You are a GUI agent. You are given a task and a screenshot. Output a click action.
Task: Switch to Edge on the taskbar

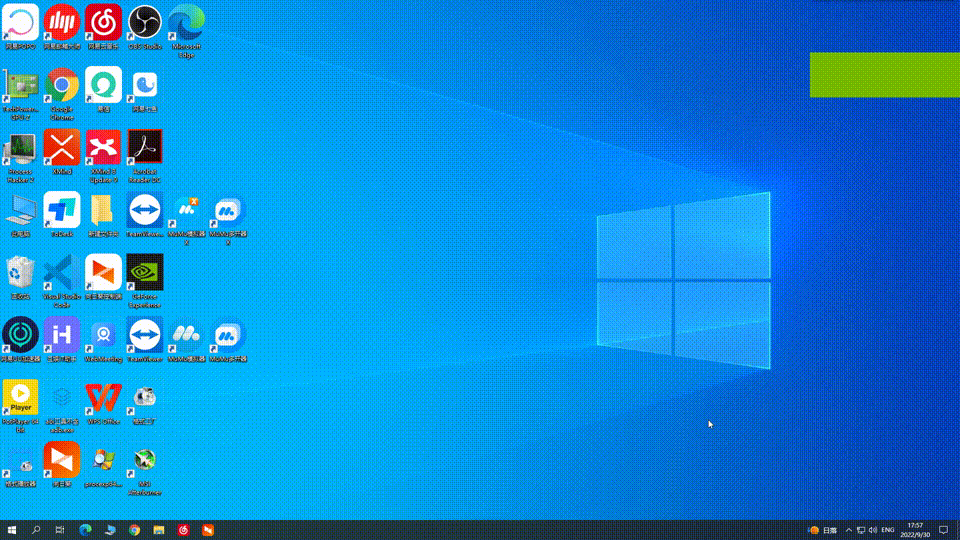tap(85, 530)
